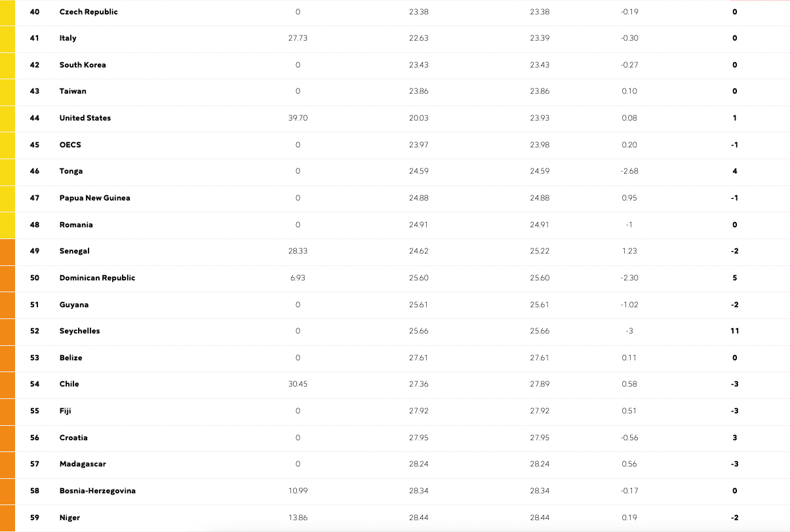Select the Papua New Guinea entry
This screenshot has height=532, width=790.
(x=94, y=198)
